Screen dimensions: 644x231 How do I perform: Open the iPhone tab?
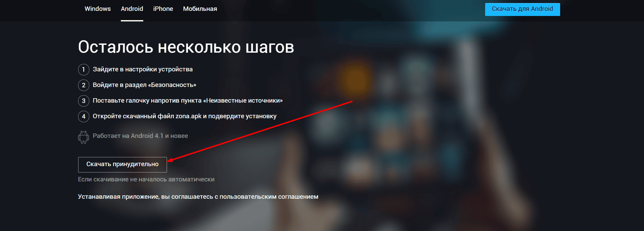coord(163,9)
